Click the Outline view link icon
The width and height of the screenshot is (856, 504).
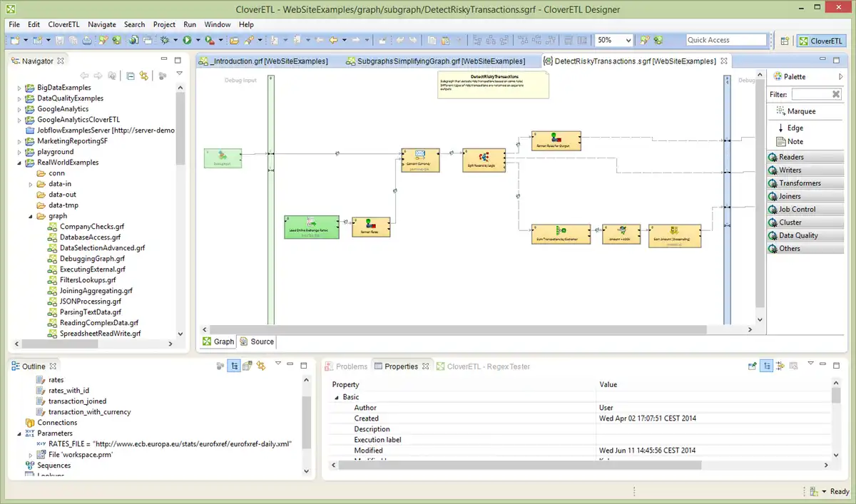pos(261,366)
